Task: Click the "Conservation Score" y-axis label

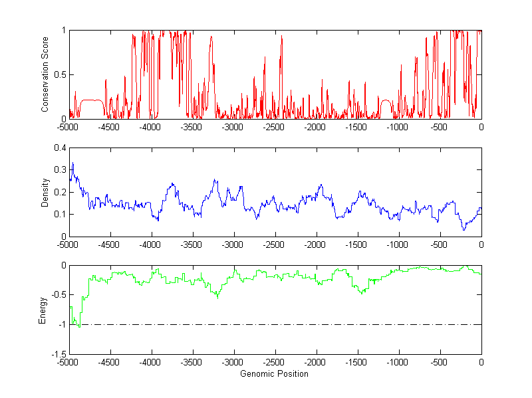Action: (45, 74)
